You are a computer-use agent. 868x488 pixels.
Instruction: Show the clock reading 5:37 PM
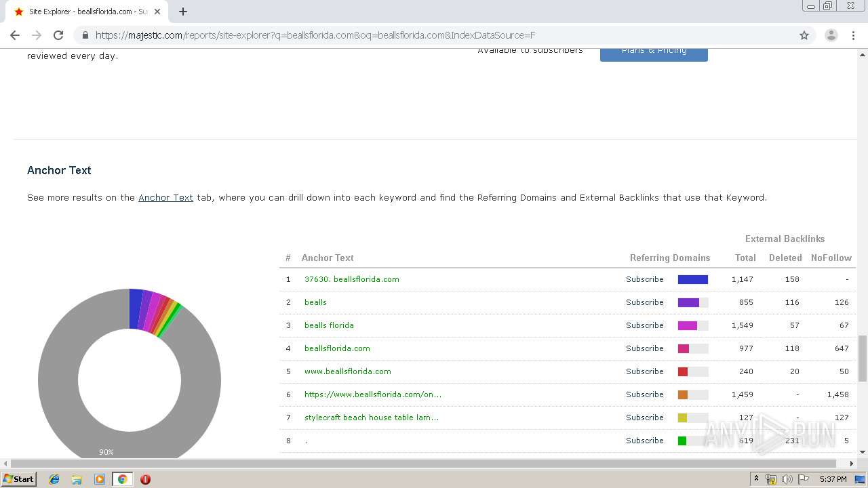click(833, 479)
